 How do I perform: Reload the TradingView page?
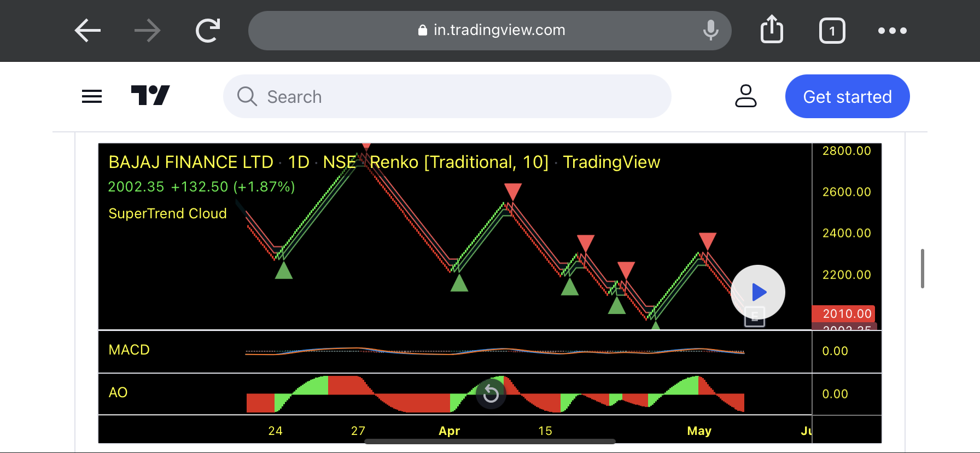(208, 31)
